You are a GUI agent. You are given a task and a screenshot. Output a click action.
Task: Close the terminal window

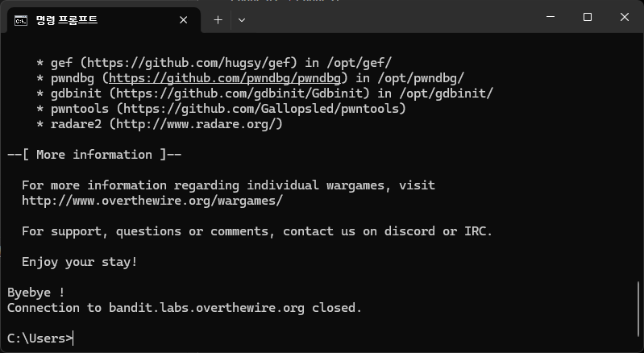coord(625,17)
